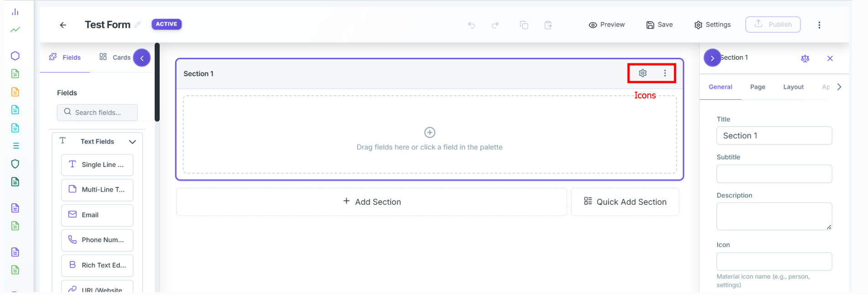Viewport: 868px width, 295px height.
Task: Click the Subtitle text field
Action: tap(774, 174)
